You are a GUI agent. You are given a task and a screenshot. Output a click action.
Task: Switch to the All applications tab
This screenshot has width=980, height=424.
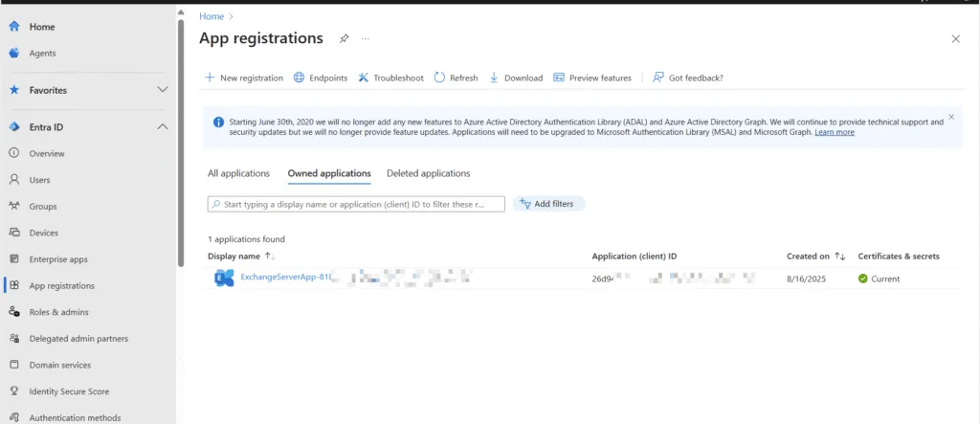(x=238, y=173)
